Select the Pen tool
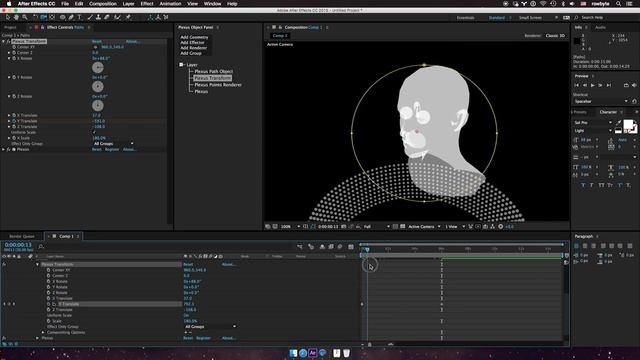Image resolution: width=640 pixels, height=360 pixels. pyautogui.click(x=71, y=17)
